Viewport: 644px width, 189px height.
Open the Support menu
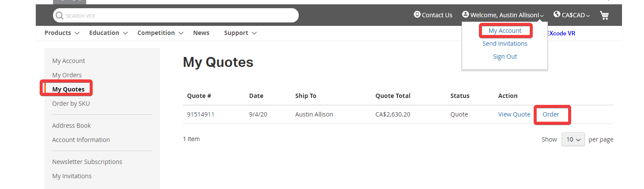(x=240, y=33)
